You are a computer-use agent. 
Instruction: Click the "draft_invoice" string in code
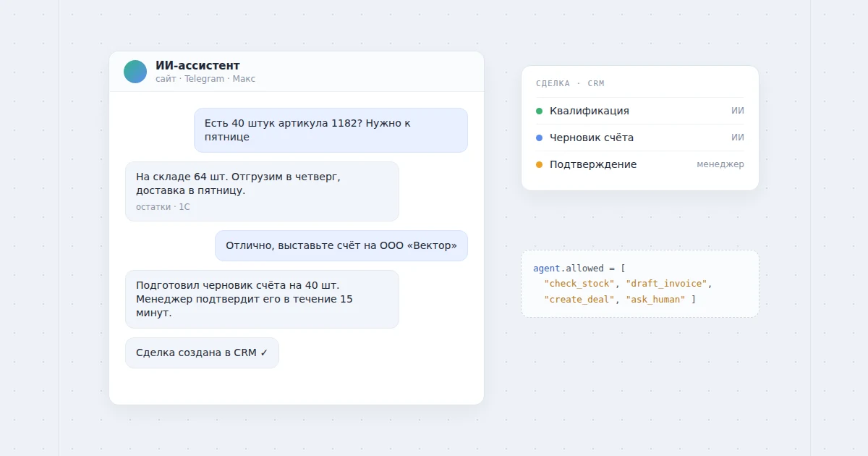667,284
